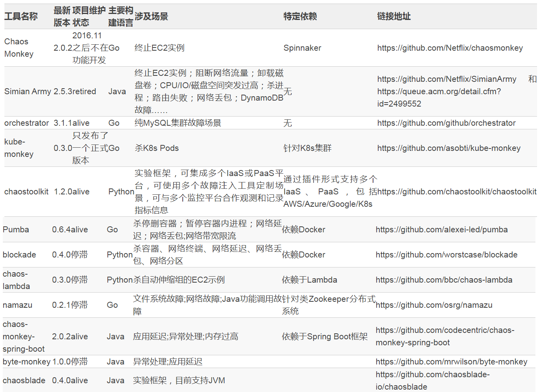
Task: Click the 依赖于Lambda dependency cell
Action: point(310,280)
